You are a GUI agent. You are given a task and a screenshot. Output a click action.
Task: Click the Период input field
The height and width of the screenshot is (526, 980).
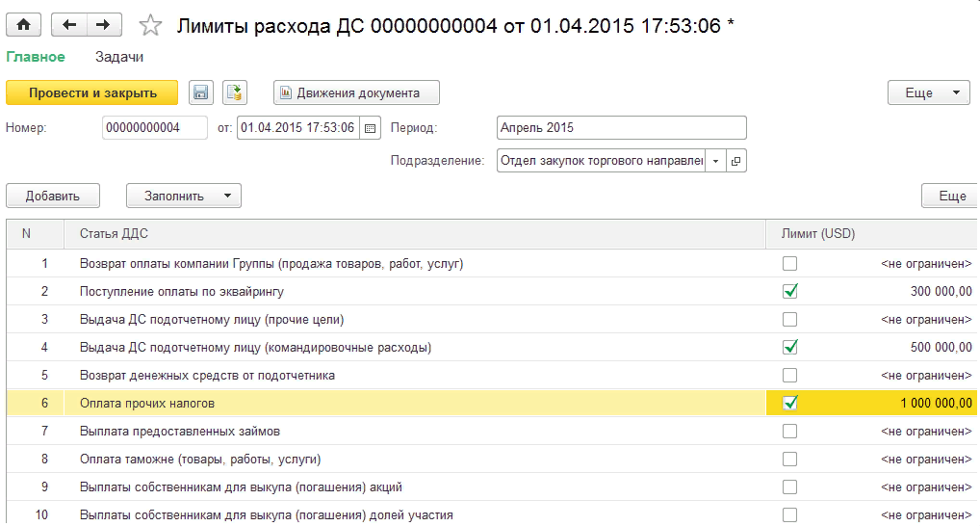click(621, 128)
